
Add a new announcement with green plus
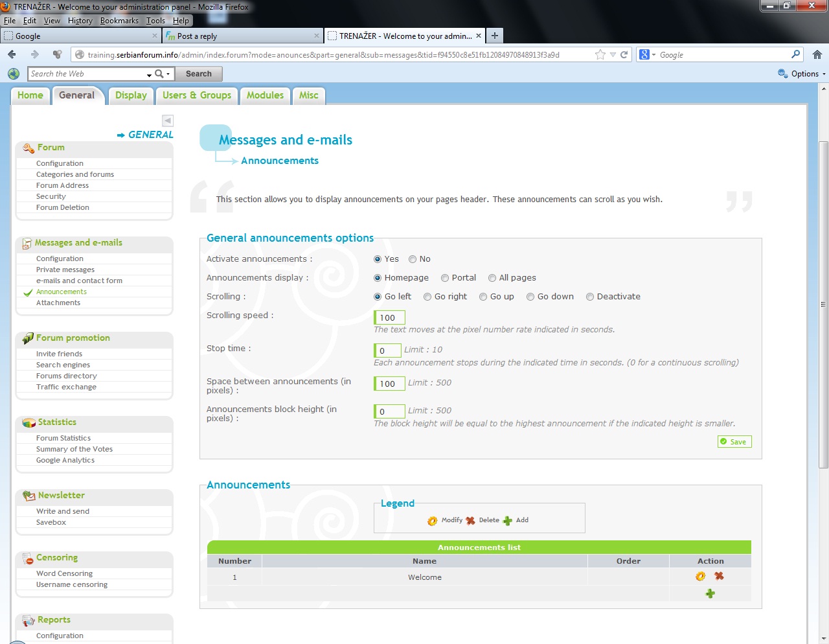click(710, 593)
